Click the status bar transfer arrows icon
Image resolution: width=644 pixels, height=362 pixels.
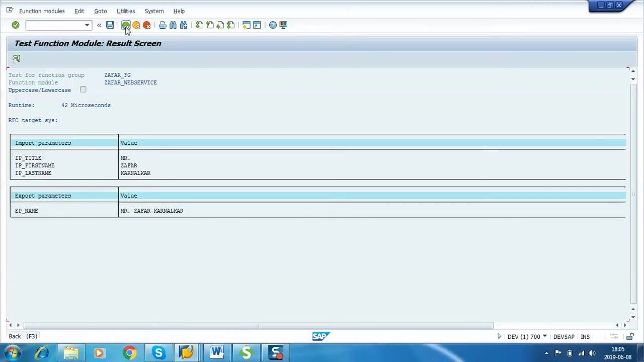(x=614, y=337)
